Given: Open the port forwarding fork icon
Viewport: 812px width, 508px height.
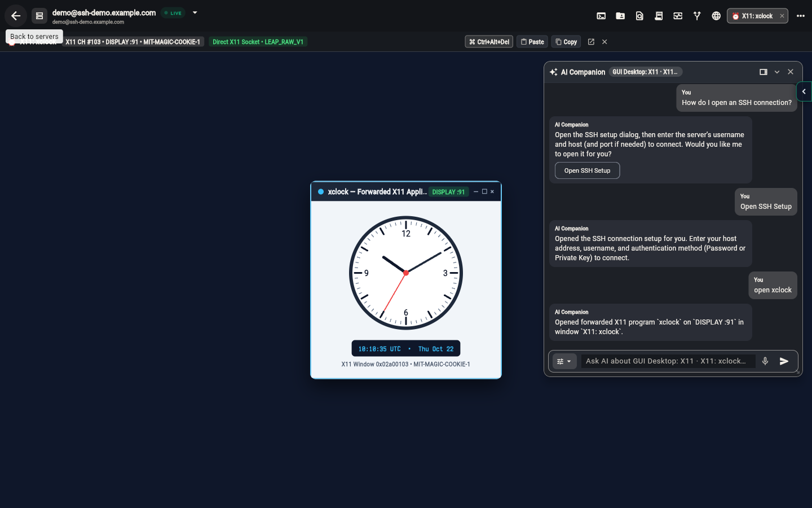Looking at the screenshot, I should click(x=697, y=16).
